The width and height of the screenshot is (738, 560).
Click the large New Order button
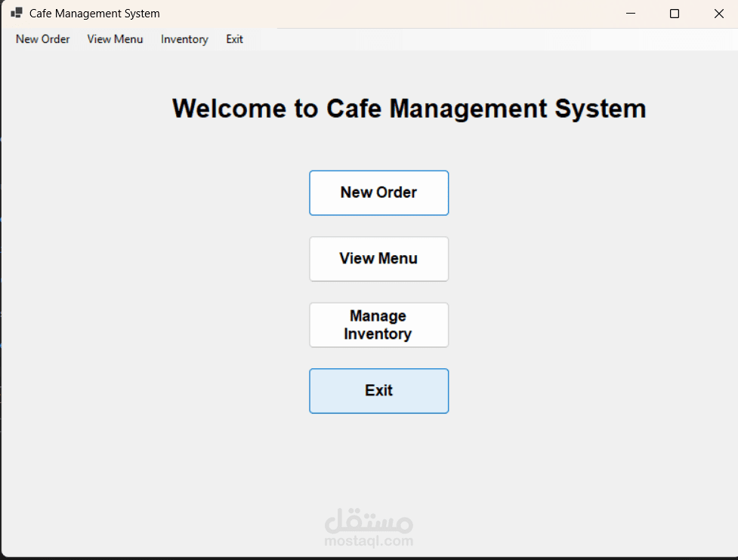tap(379, 192)
